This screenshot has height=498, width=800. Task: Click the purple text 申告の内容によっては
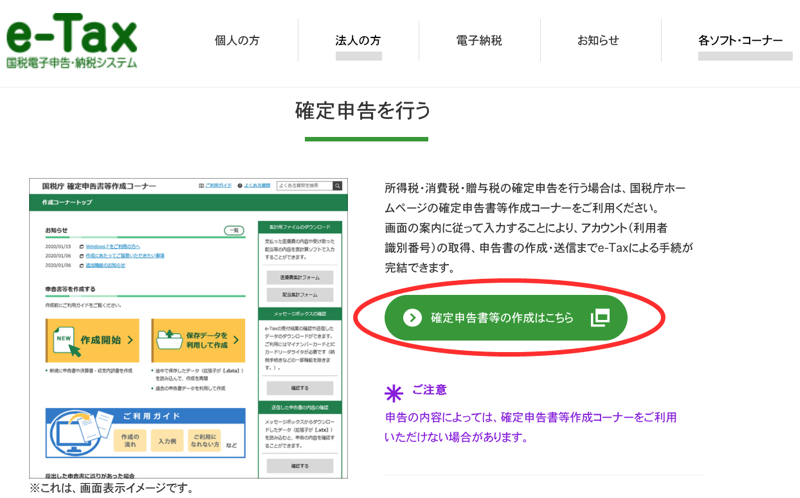point(531,417)
